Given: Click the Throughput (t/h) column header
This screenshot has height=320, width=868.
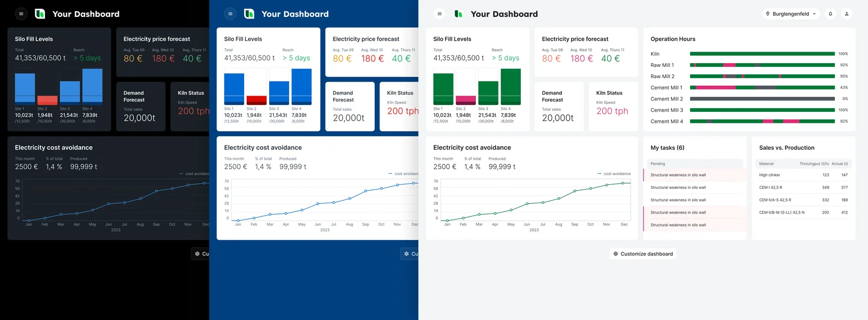Looking at the screenshot, I should (x=814, y=164).
